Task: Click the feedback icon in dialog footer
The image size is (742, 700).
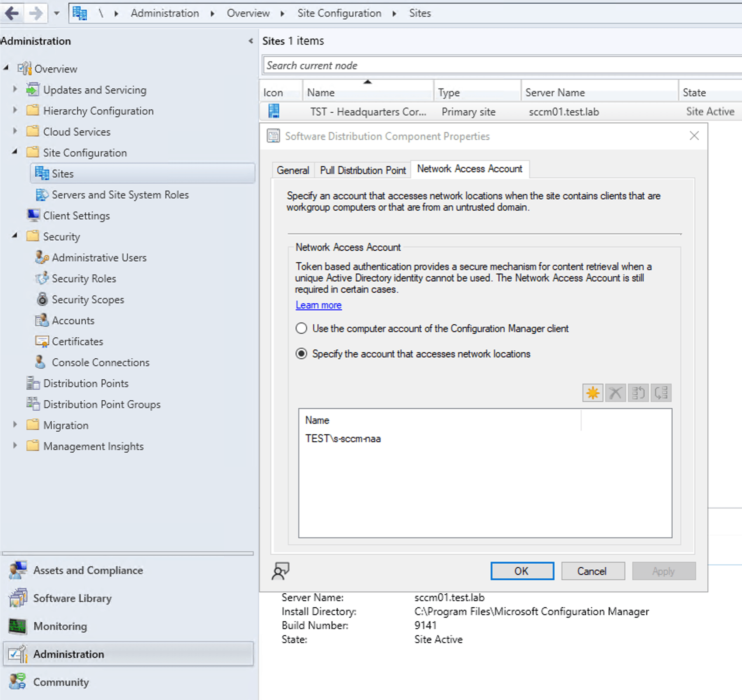Action: (x=281, y=571)
